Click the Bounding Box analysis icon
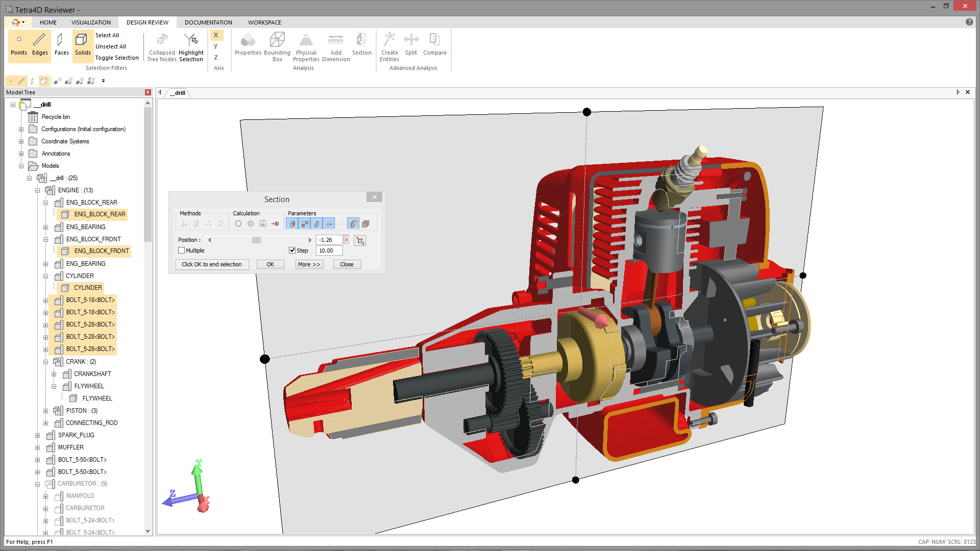 [x=277, y=40]
